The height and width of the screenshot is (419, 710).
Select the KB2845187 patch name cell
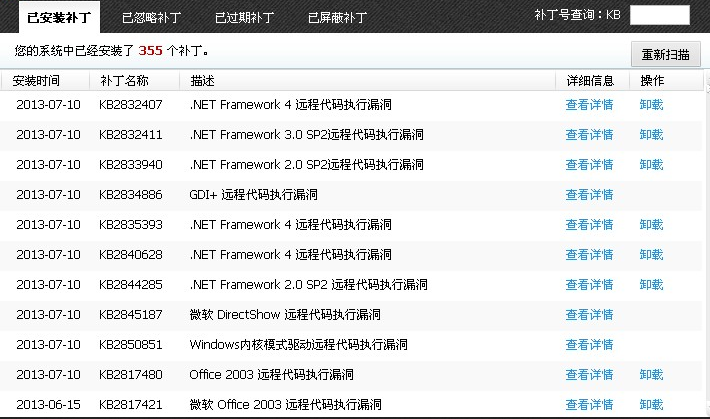[131, 314]
